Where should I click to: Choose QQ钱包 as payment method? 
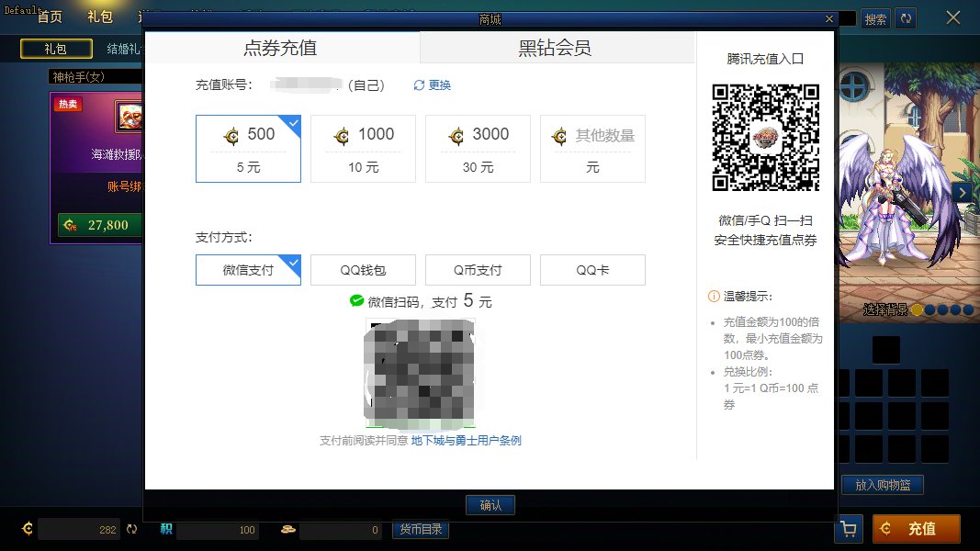[x=363, y=270]
